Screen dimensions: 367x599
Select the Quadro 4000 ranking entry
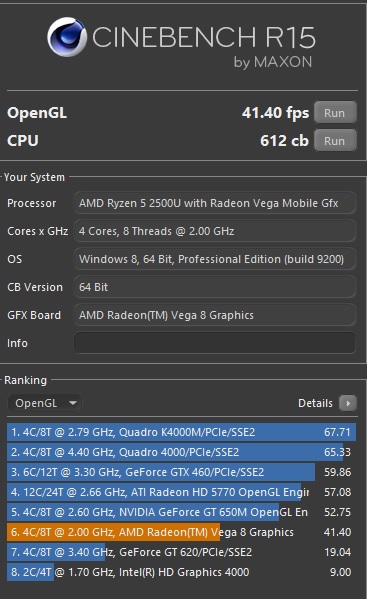(x=181, y=452)
